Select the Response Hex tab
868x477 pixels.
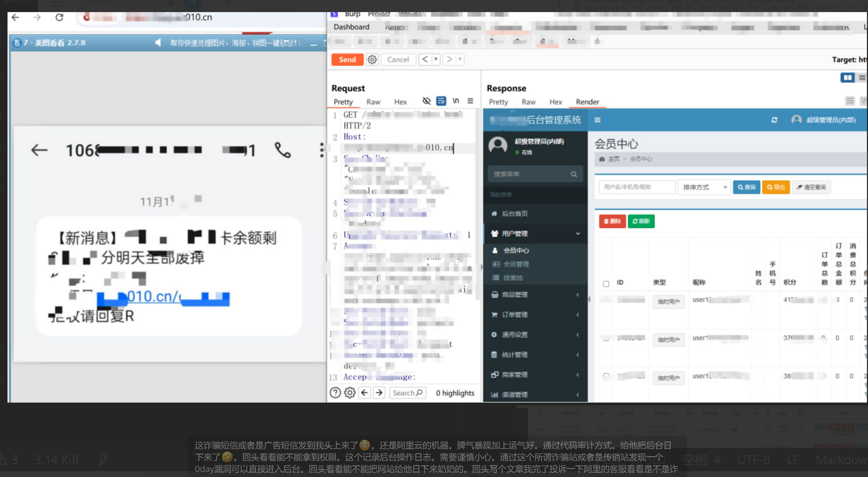click(555, 102)
